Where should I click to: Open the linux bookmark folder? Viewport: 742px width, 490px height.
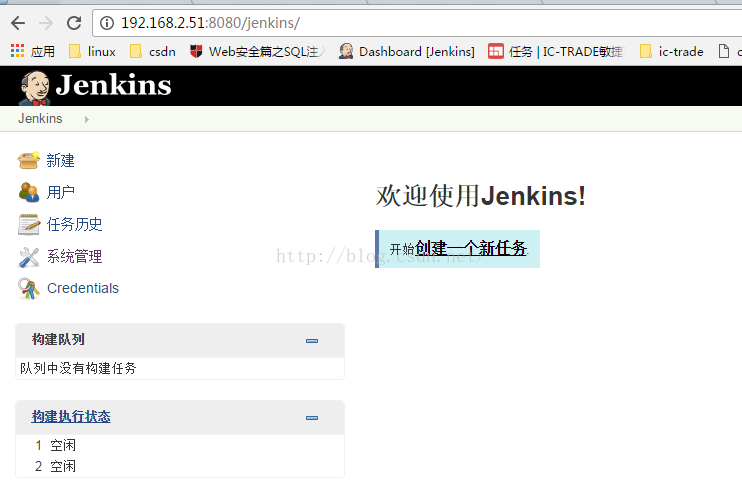(92, 51)
